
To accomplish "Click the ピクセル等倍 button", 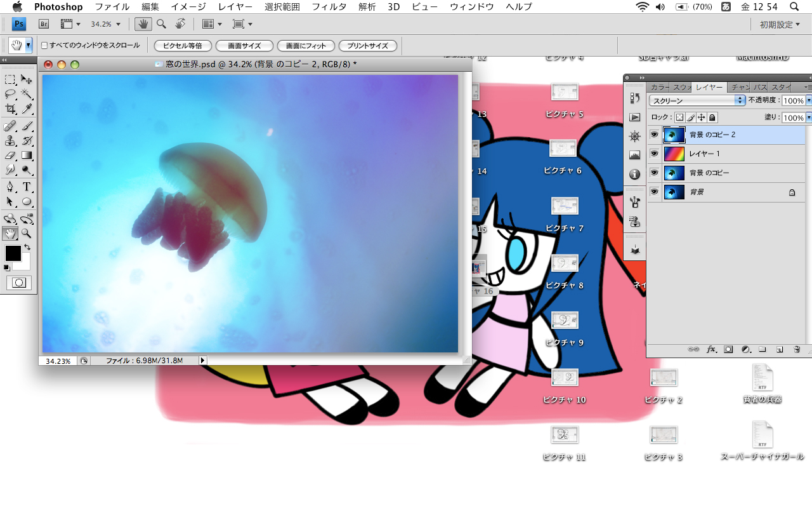I will (x=182, y=46).
